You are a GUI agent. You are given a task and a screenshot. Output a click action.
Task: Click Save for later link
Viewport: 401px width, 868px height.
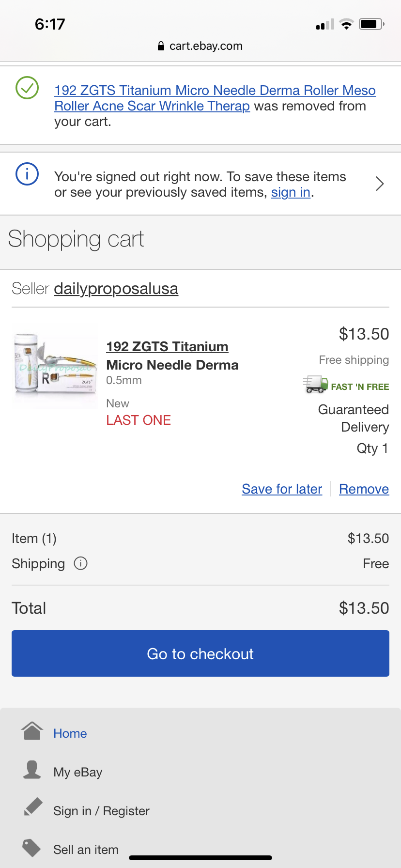click(282, 489)
